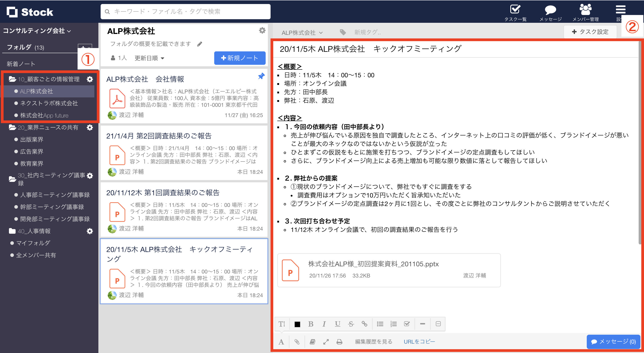Apply underline formatting
Viewport: 644px width, 353px height.
pyautogui.click(x=337, y=324)
